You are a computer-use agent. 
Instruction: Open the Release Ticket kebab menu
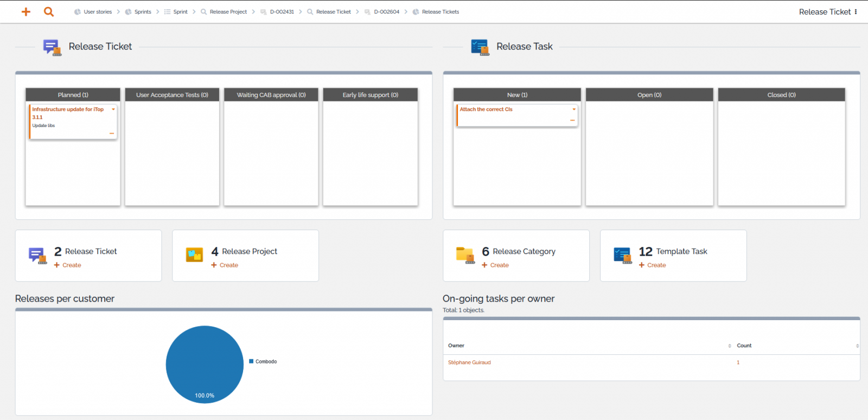click(x=856, y=11)
